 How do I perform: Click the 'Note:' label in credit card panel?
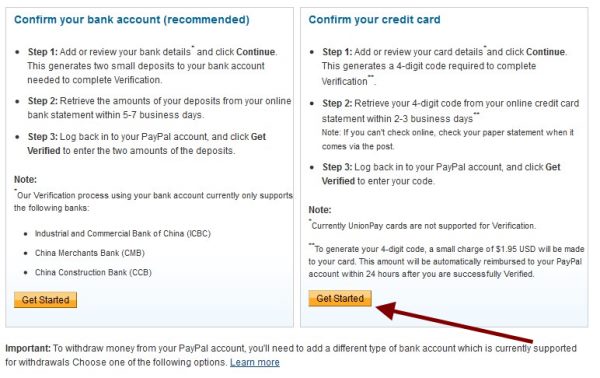tap(320, 210)
